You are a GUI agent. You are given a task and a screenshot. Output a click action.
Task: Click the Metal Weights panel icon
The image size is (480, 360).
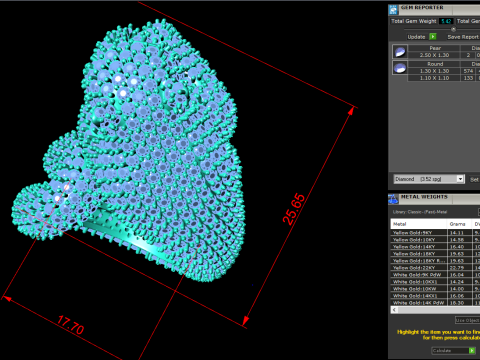tap(394, 199)
